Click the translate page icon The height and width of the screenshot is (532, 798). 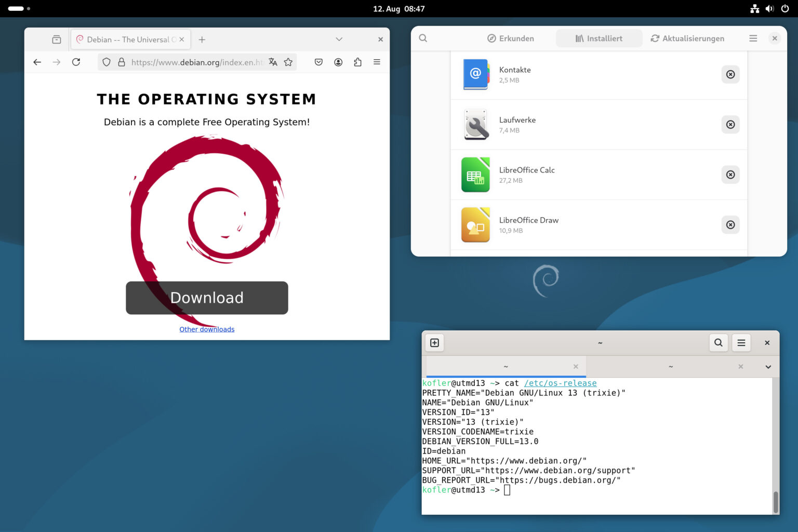click(x=273, y=62)
